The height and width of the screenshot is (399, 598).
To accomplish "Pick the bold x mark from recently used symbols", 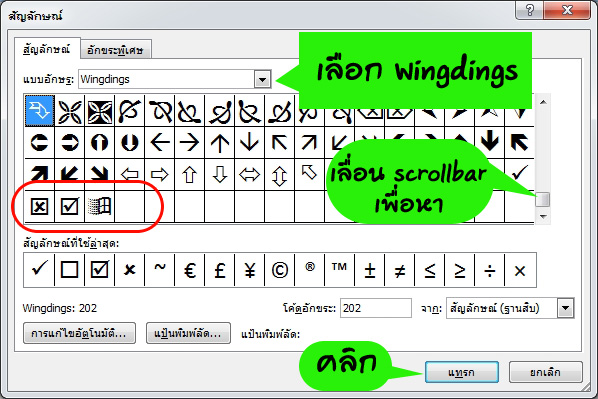I will click(130, 270).
